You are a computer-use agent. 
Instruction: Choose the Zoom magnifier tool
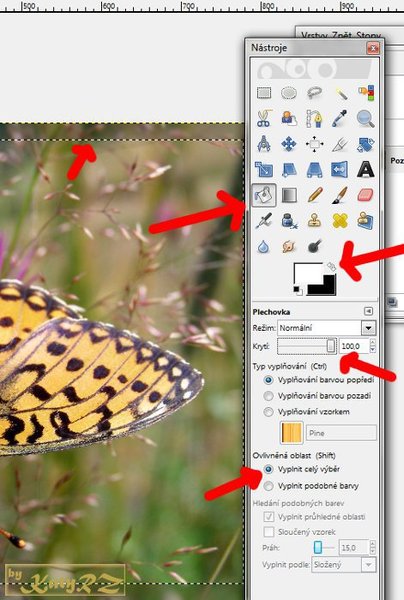pos(366,119)
